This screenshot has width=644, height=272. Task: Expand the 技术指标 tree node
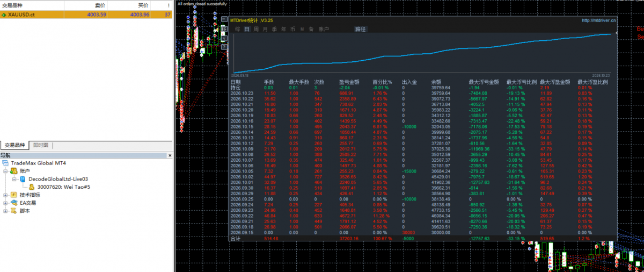[5, 195]
